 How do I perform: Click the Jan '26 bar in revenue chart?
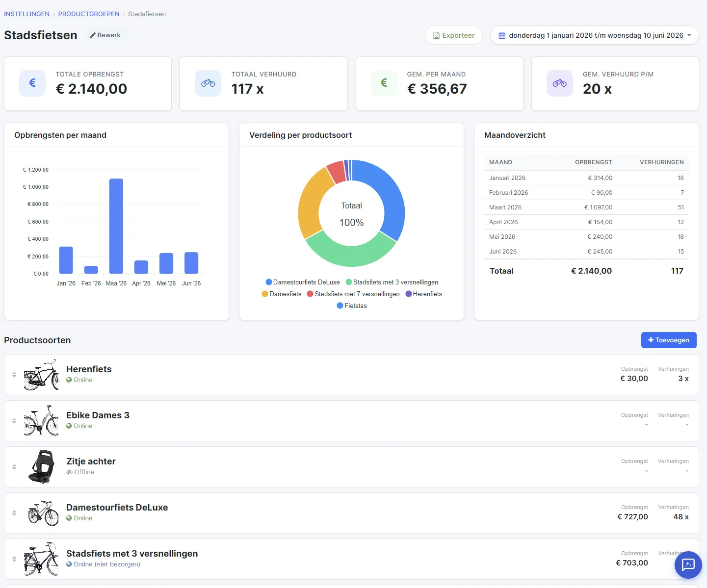click(66, 260)
